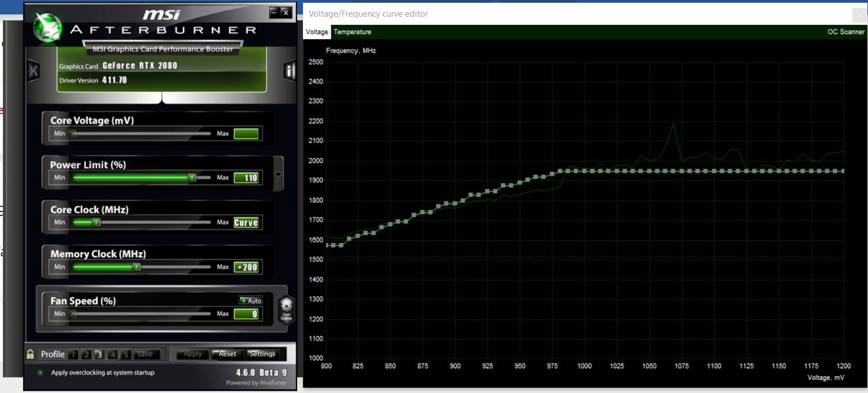Switch to the Voltage tab

point(317,32)
